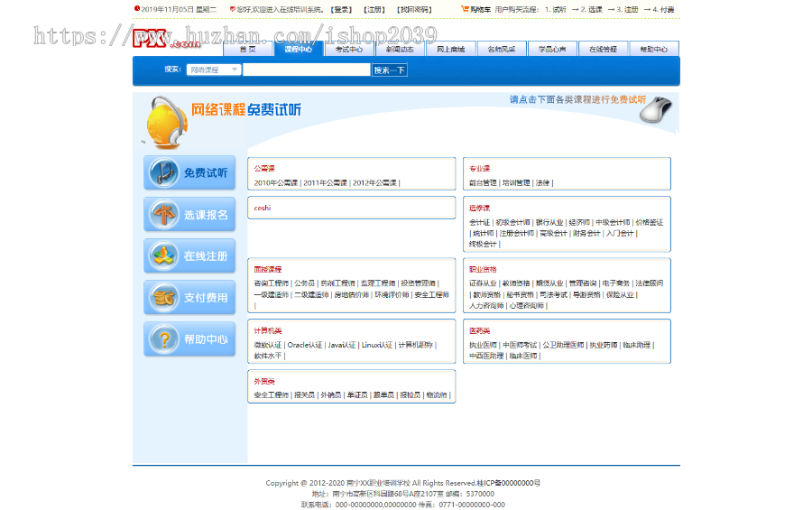The image size is (812, 510).
Task: Open the 公务员 course link
Action: 305,283
